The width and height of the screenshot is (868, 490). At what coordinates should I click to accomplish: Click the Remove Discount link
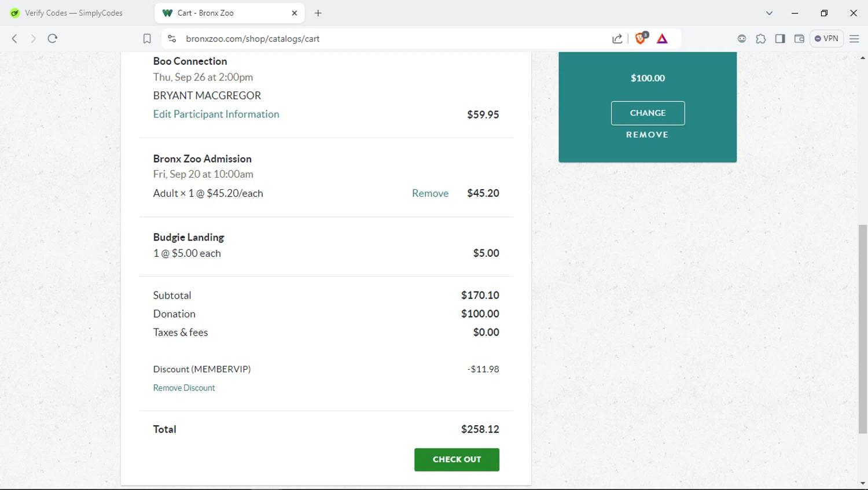pyautogui.click(x=184, y=388)
